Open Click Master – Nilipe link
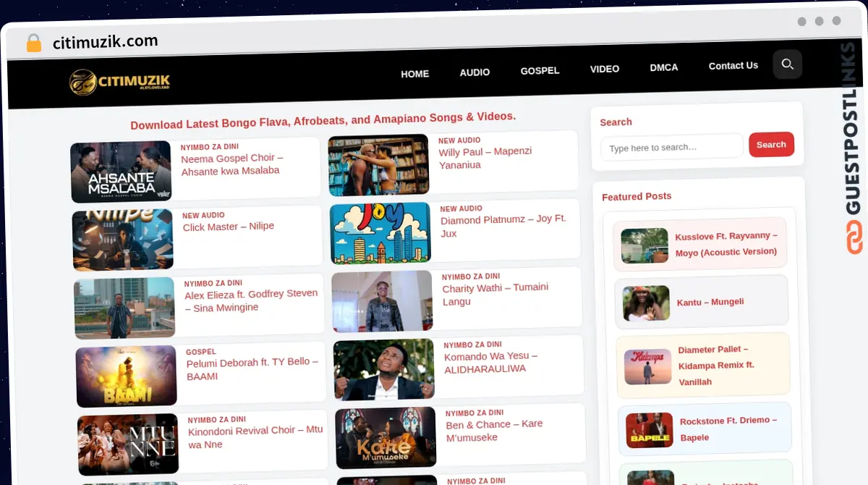The width and height of the screenshot is (868, 485). click(228, 227)
